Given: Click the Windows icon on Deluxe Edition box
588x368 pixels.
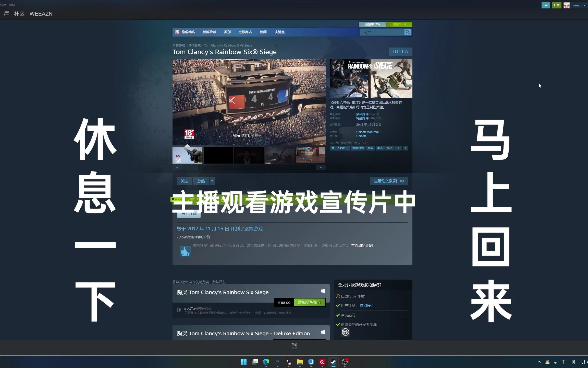Looking at the screenshot, I should point(323,332).
